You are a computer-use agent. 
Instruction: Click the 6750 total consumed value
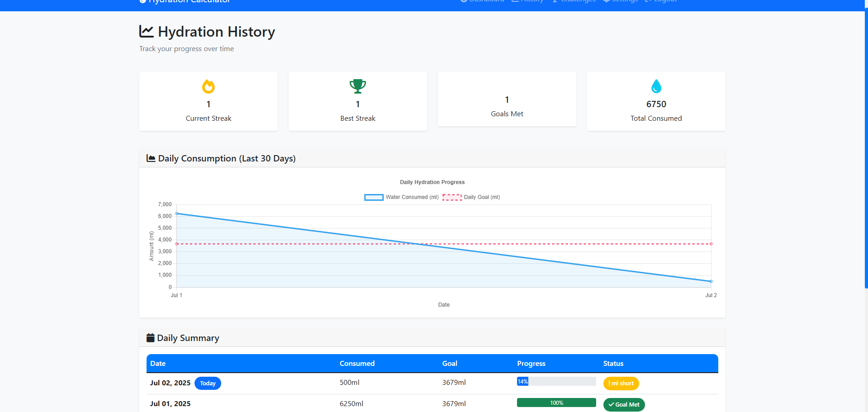(656, 104)
